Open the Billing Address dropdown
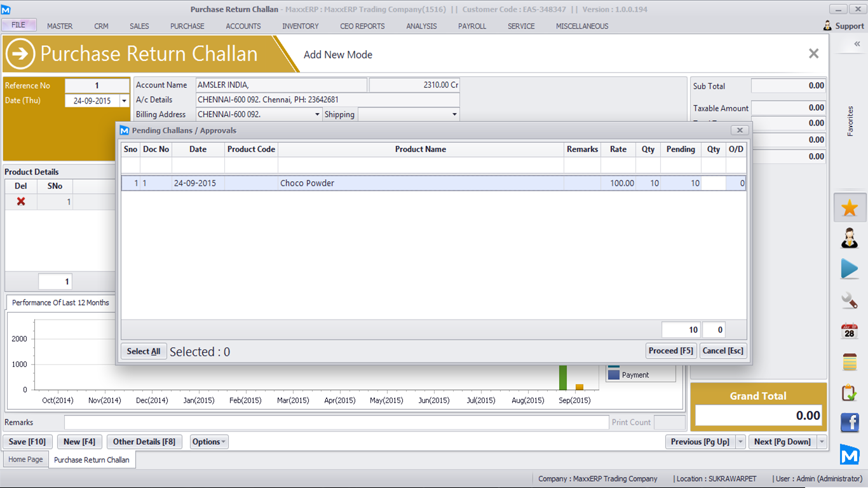The width and height of the screenshot is (868, 488). click(x=318, y=114)
